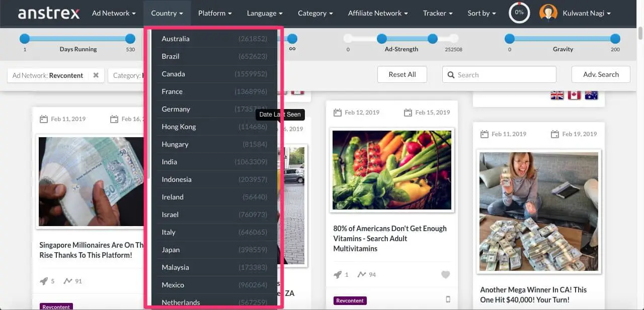Click the Search input field
This screenshot has height=310, width=644.
pyautogui.click(x=499, y=74)
